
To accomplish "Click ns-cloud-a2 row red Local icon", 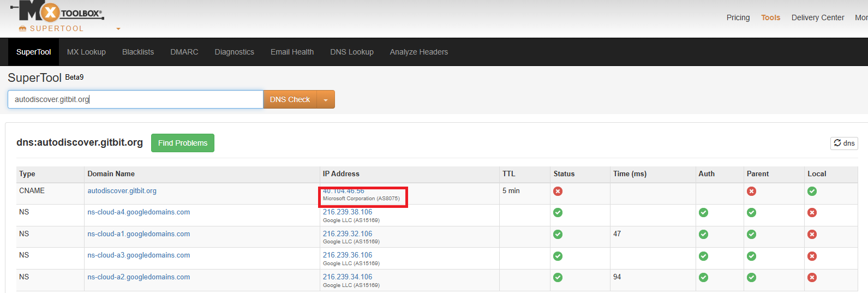I will pos(812,277).
